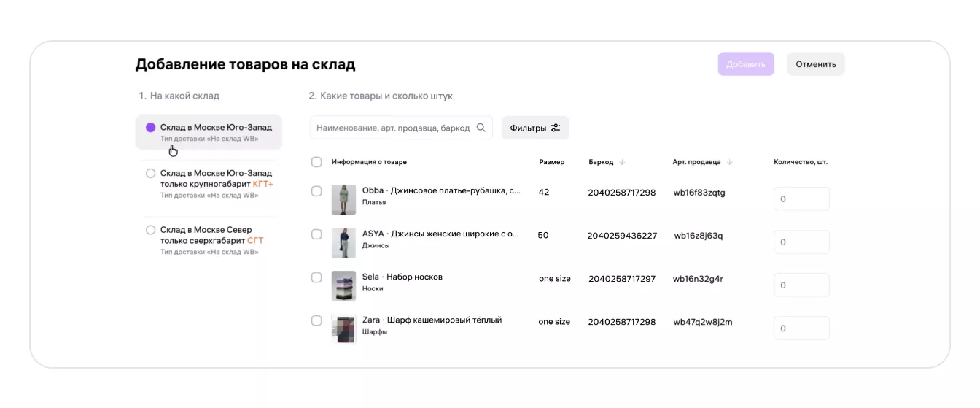Open ASYA jeans product thumbnail
Image resolution: width=980 pixels, height=408 pixels.
tap(343, 242)
